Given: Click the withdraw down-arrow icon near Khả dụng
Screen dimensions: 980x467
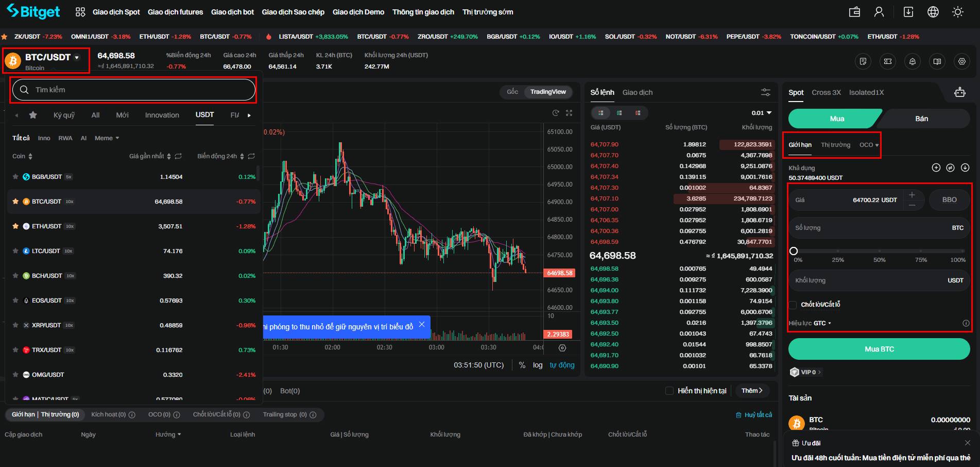Looking at the screenshot, I should click(x=965, y=168).
